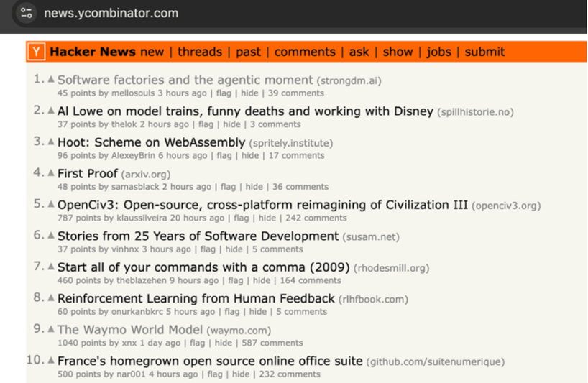
Task: View the 164 comments on comma commands story
Action: (311, 280)
